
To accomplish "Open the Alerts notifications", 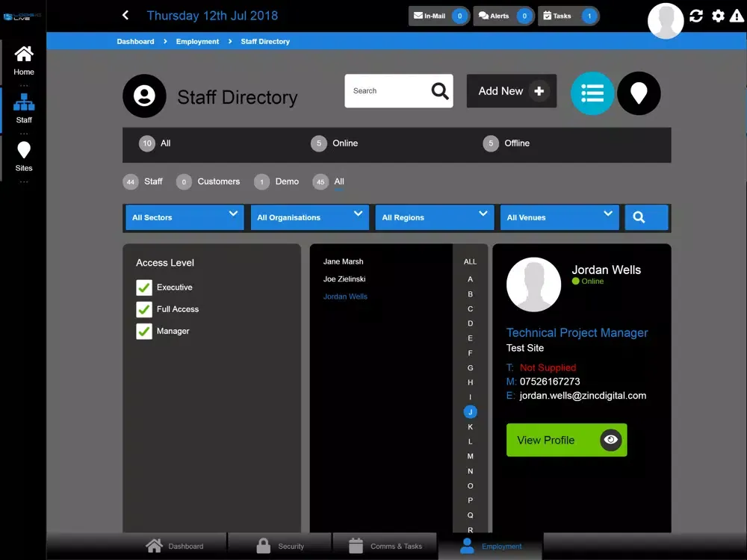I will [503, 16].
